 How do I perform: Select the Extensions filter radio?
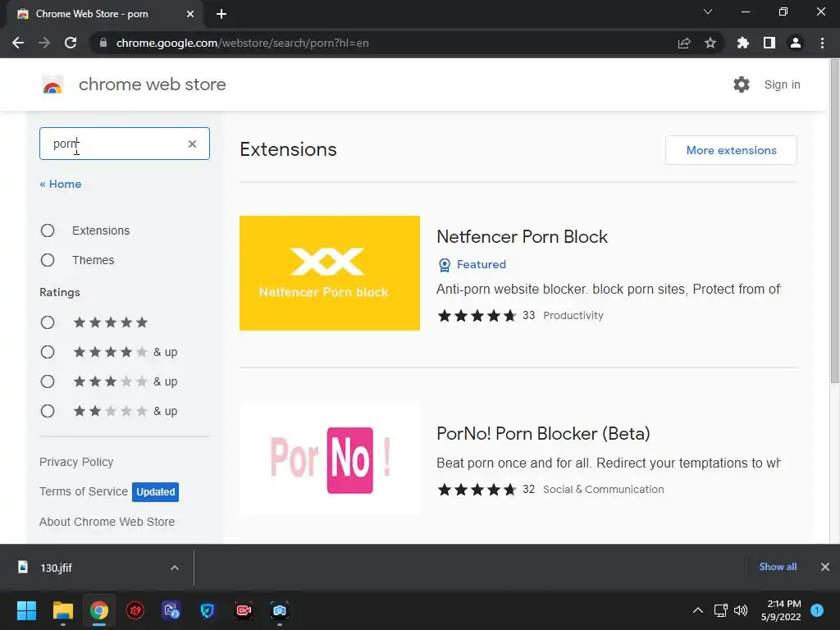click(48, 231)
